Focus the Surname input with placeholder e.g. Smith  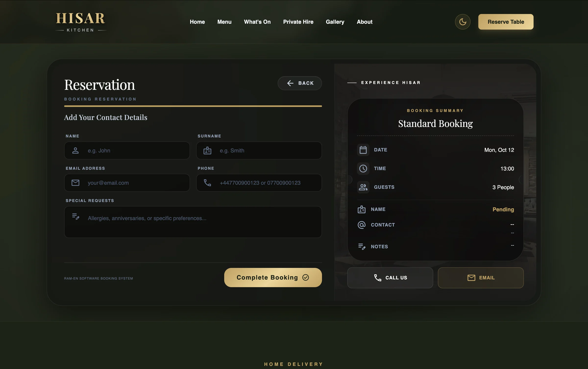259,150
